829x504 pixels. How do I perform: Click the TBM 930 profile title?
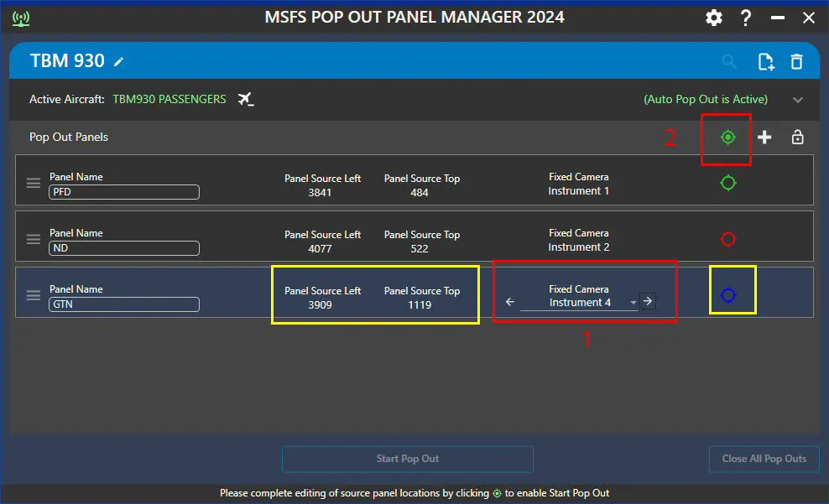tap(67, 60)
